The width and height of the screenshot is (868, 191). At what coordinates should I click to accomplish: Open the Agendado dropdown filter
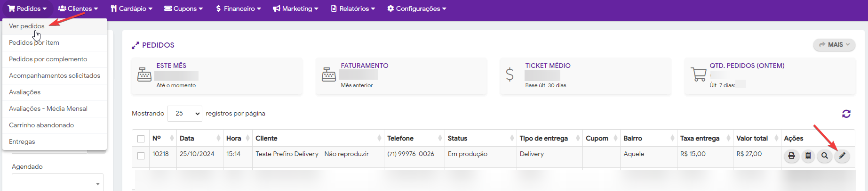click(57, 183)
